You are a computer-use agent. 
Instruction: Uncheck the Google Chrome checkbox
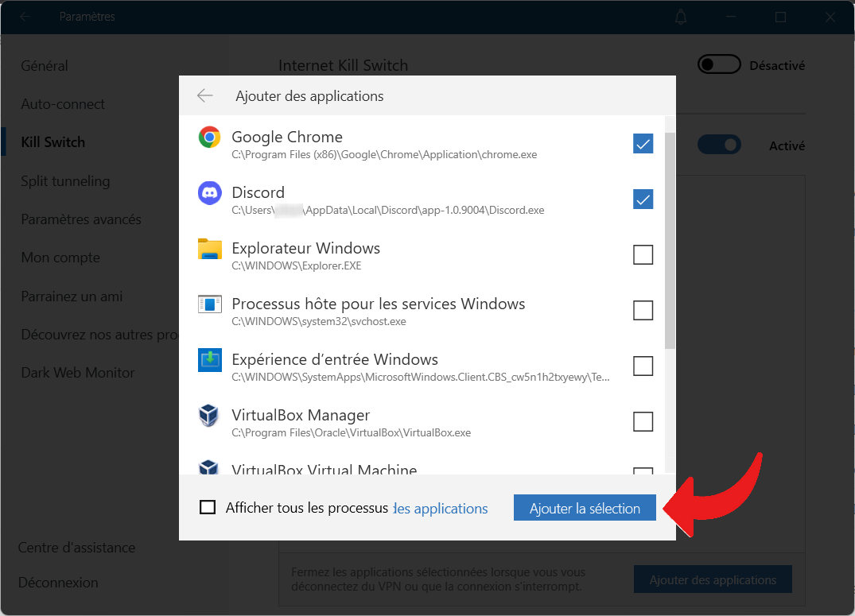[x=643, y=144]
